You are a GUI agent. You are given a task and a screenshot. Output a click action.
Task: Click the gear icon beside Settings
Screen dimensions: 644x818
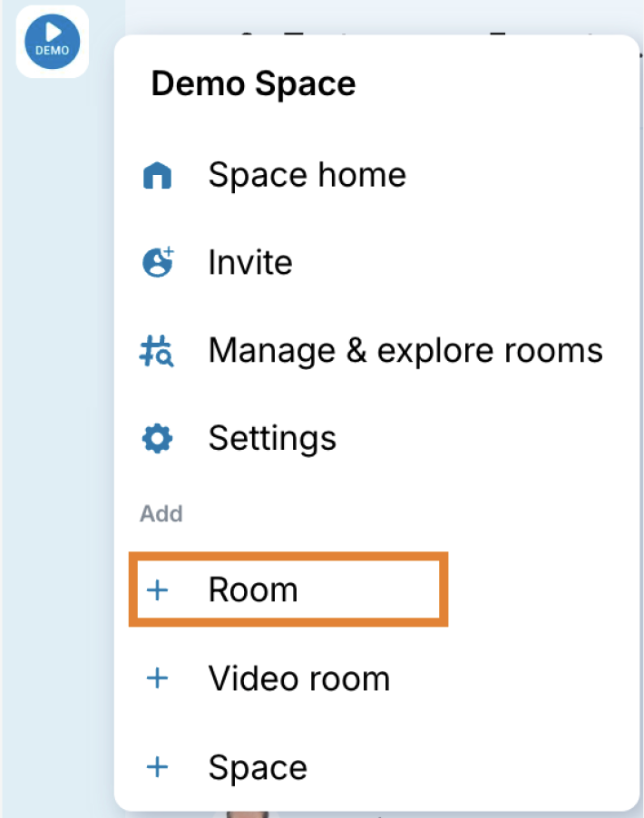click(x=158, y=439)
